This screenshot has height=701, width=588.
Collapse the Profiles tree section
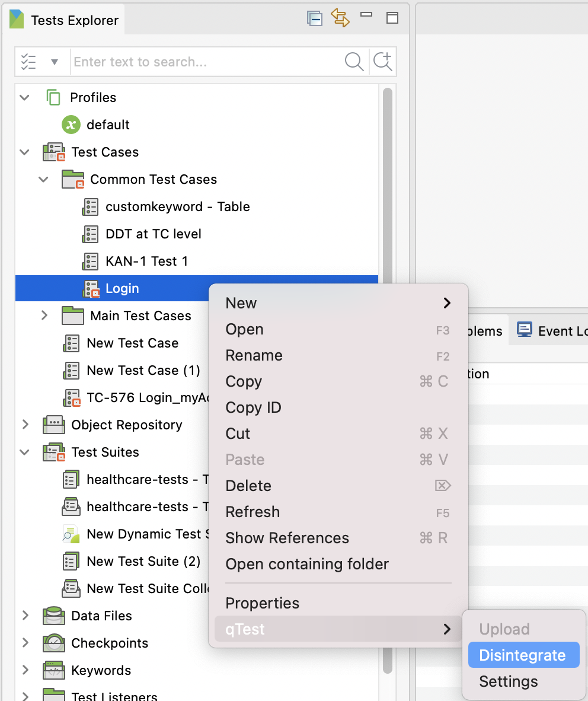(24, 97)
